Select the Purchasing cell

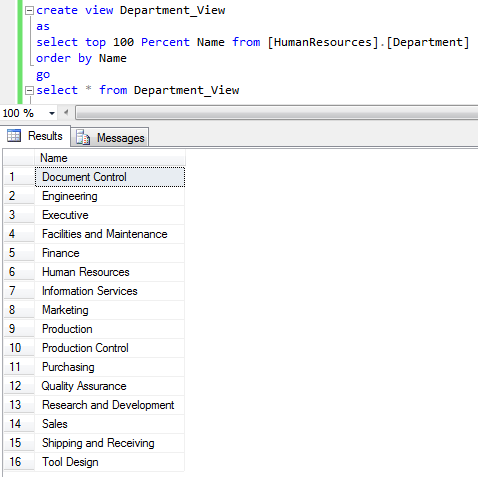coord(110,367)
